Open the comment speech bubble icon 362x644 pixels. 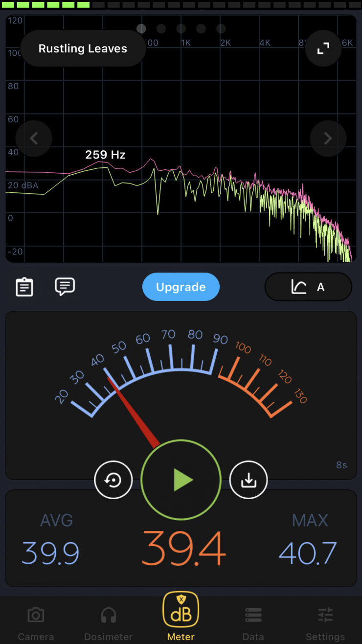(x=65, y=286)
